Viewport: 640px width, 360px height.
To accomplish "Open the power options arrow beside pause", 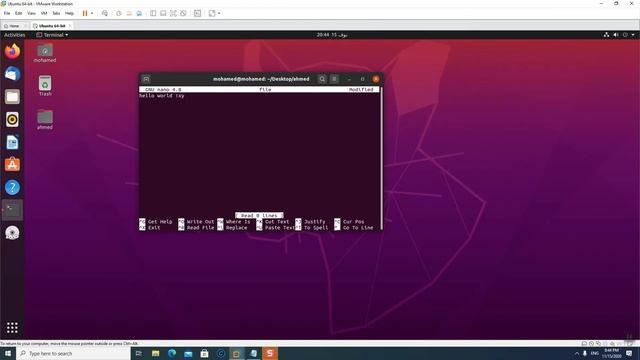I will (92, 13).
